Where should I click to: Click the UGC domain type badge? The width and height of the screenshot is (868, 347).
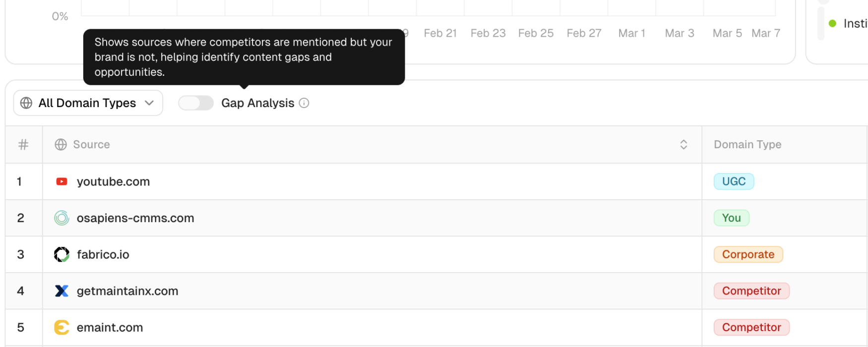[x=734, y=181]
